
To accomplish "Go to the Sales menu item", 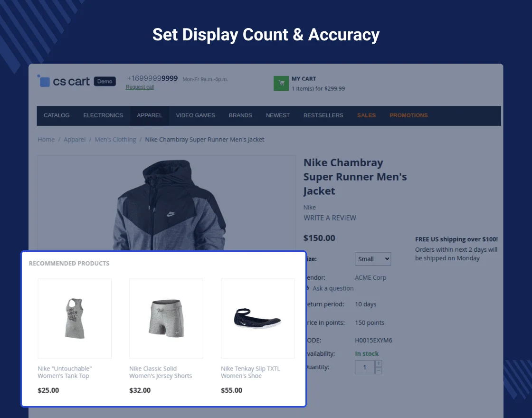I will click(366, 115).
